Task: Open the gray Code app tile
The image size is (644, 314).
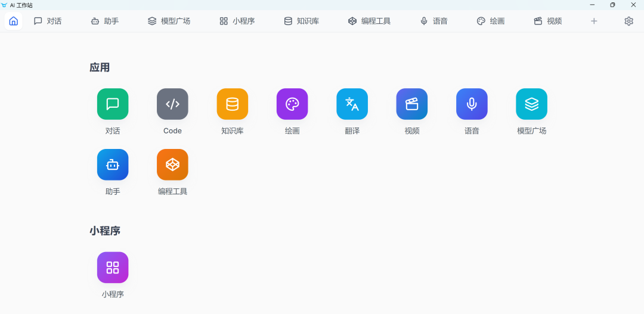Action: point(172,104)
